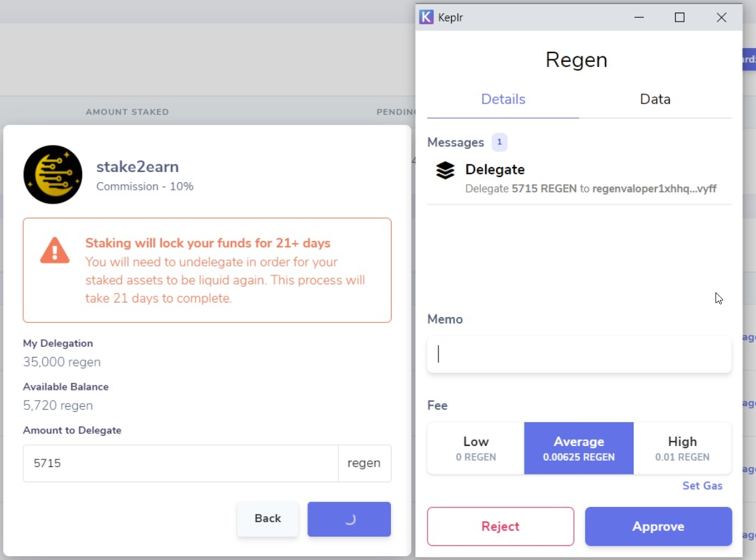Screen dimensions: 756x560
Task: Click the Set Gas link
Action: click(702, 486)
